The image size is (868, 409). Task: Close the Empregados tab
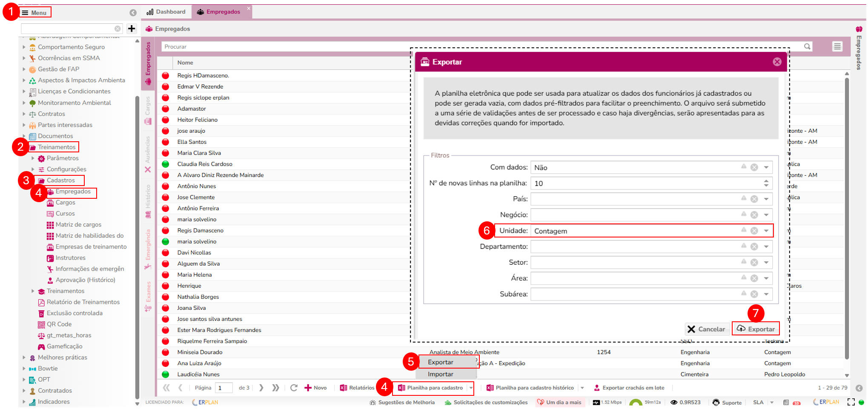pyautogui.click(x=249, y=8)
